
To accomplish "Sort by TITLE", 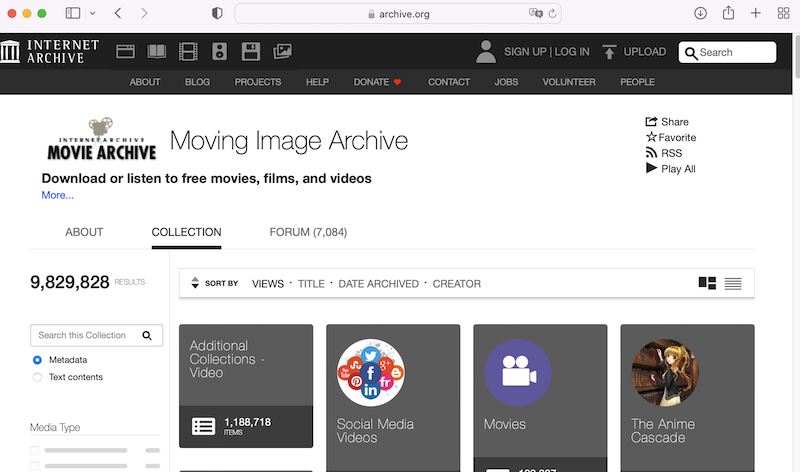I will point(311,284).
